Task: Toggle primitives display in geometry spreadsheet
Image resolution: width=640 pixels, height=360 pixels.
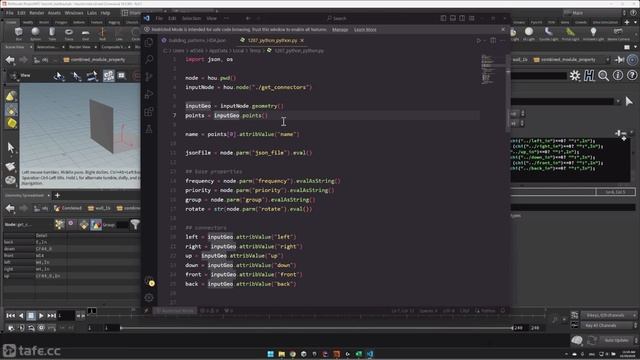Action: [x=84, y=224]
